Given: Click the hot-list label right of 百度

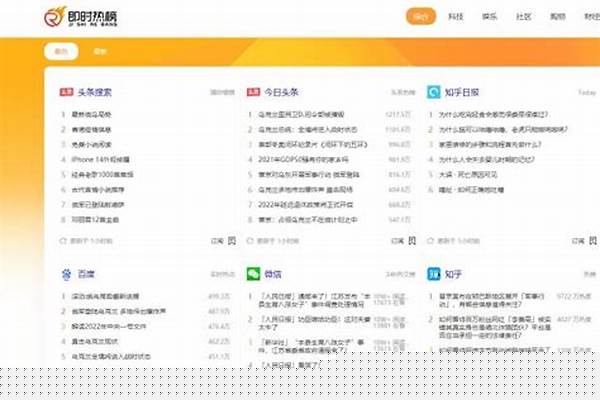Looking at the screenshot, I should 222,274.
